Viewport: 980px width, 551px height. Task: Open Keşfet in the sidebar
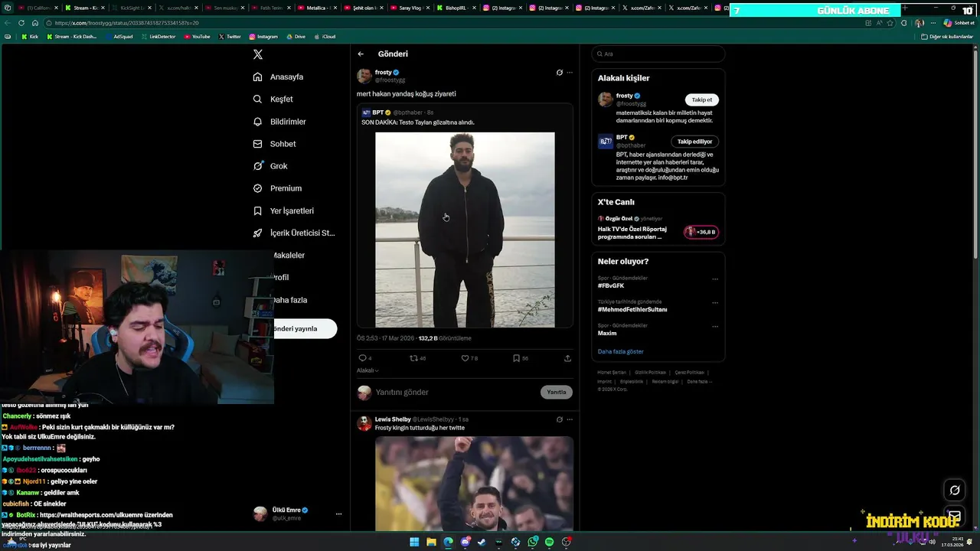(273, 99)
